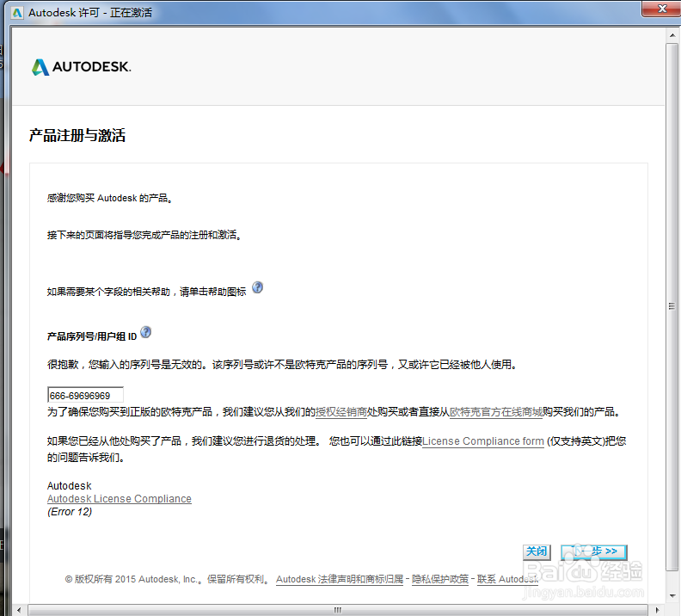
Task: Click the (Error 12) text
Action: point(70,512)
